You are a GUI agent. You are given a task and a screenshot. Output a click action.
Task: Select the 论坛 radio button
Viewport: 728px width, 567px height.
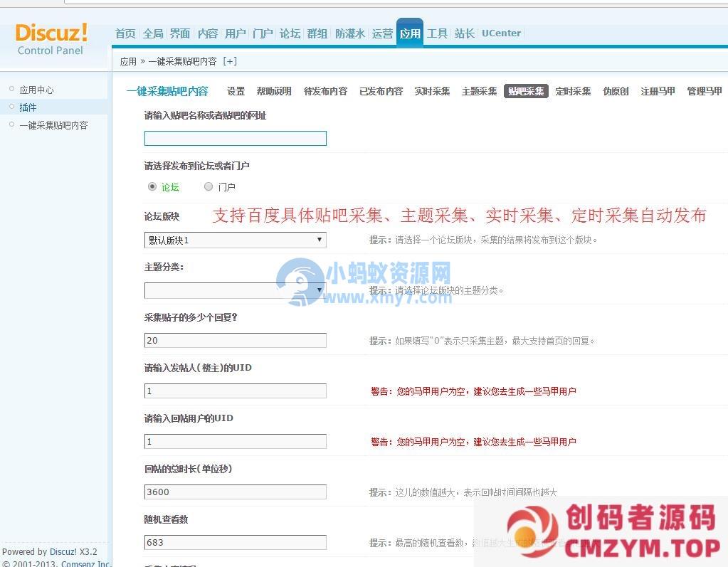pos(152,186)
